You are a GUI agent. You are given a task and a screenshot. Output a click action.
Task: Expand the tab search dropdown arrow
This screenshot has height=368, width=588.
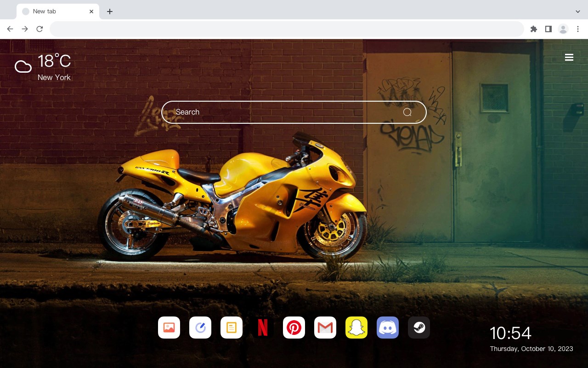click(578, 11)
